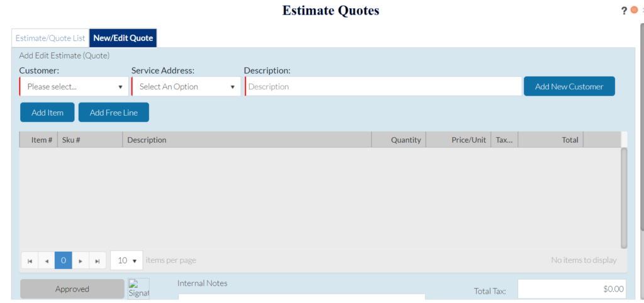Go to first page of items
Viewport: 644px width, 303px height.
coord(30,260)
